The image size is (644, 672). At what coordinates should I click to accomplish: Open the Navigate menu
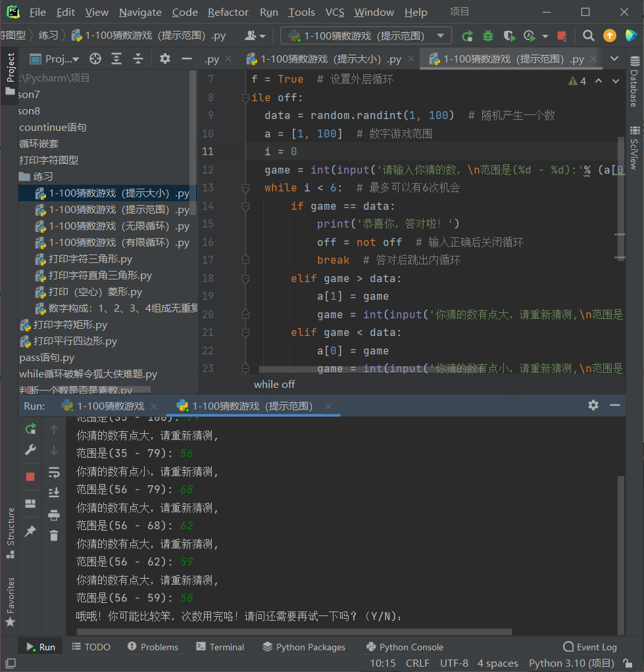tap(140, 12)
